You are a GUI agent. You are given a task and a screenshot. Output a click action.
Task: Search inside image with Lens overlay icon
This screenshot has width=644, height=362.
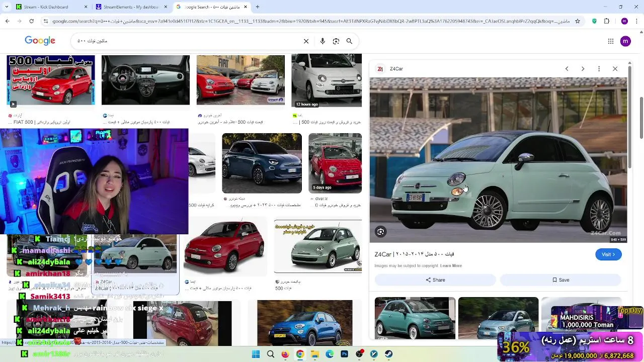381,232
